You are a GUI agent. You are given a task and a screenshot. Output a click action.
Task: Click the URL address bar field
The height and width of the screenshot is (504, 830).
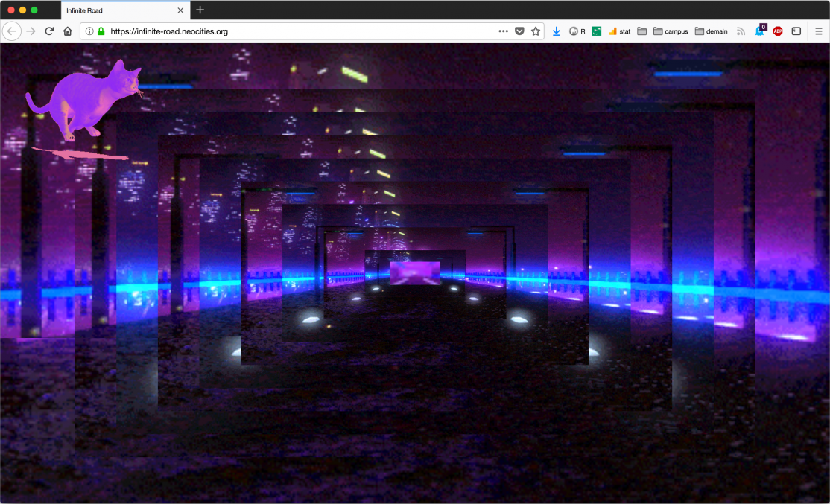click(x=298, y=31)
